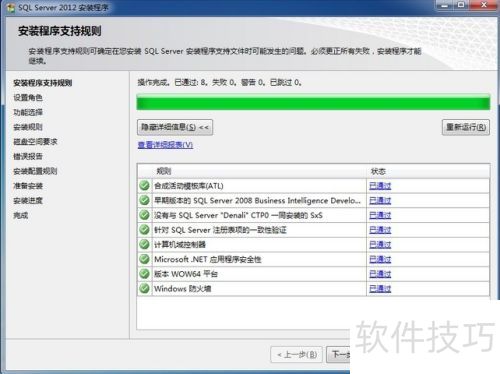Select 安装进度 step in the sidebar
Viewport: 500px width, 374px height.
click(x=28, y=200)
